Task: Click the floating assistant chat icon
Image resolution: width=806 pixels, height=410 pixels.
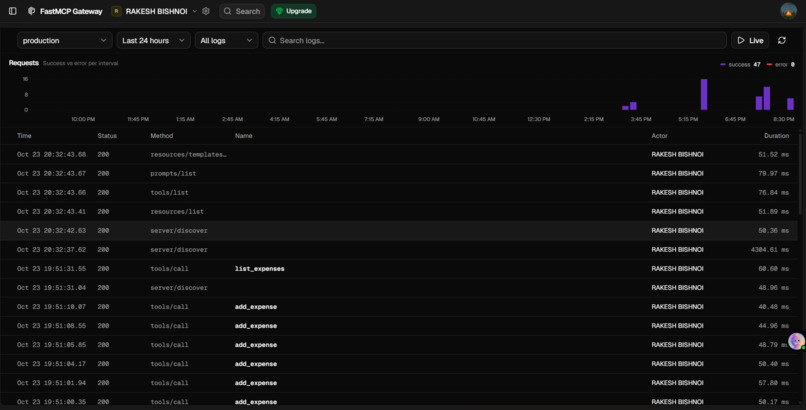Action: (796, 341)
